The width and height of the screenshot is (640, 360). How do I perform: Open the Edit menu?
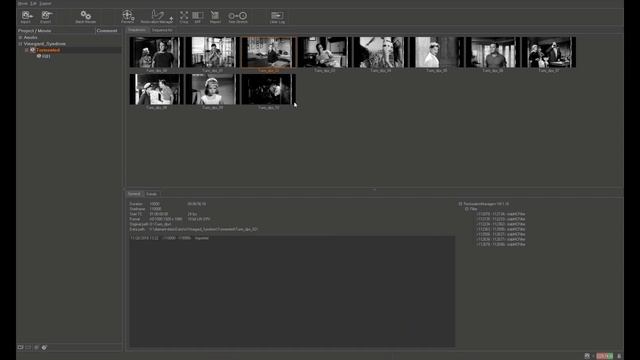tap(33, 3)
